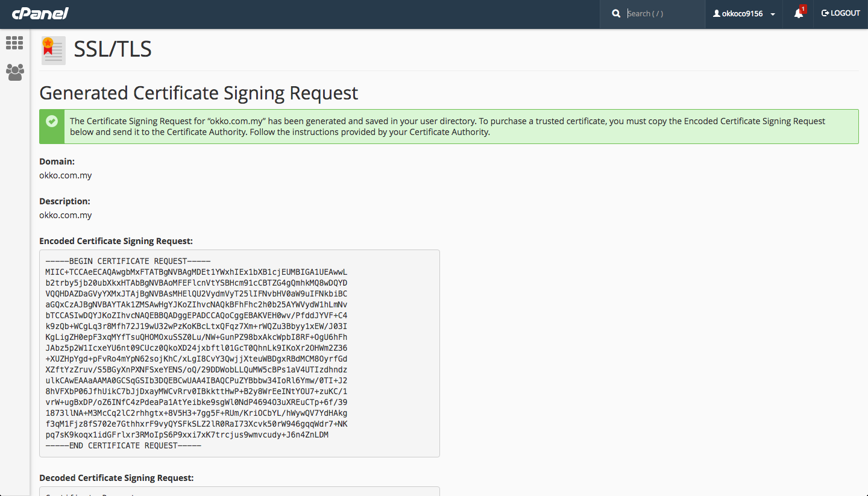Expand the okkoco9156 dropdown caret
This screenshot has width=868, height=496.
773,14
